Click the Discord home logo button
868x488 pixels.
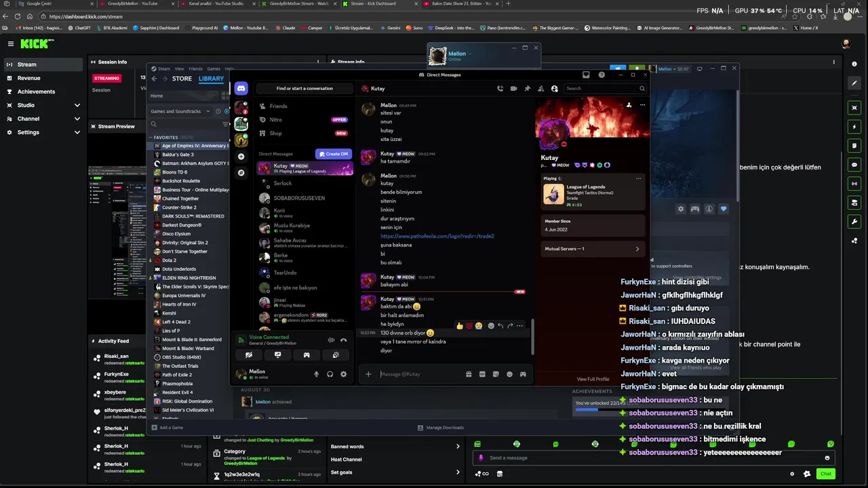[x=241, y=89]
